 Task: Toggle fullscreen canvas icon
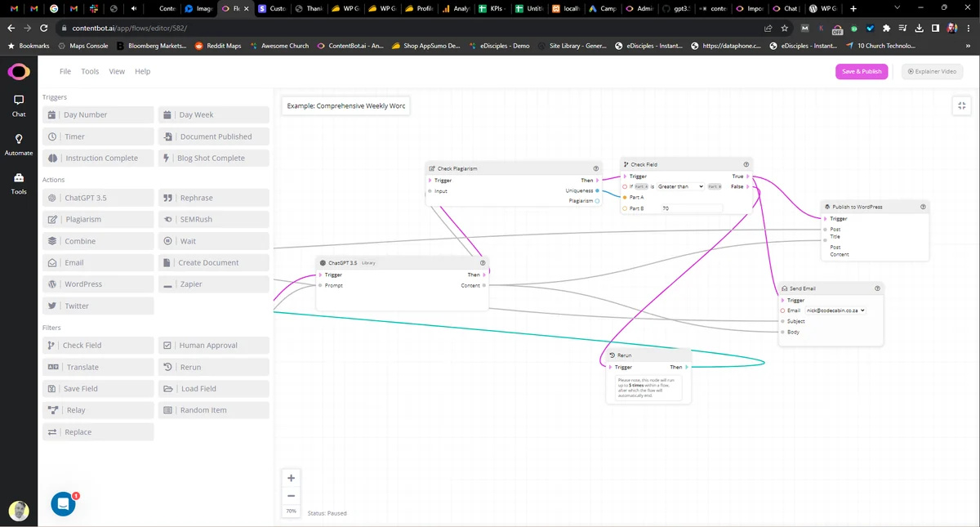point(962,105)
